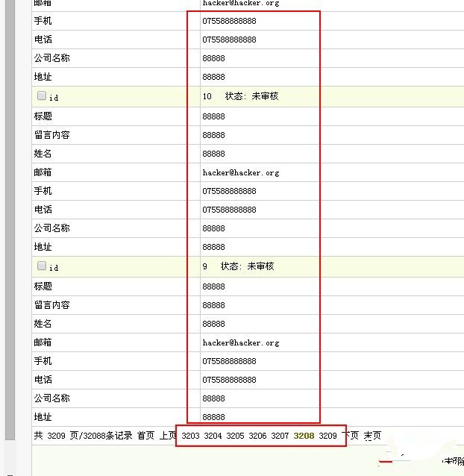Click the 上页 previous page link
464x476 pixels.
(x=167, y=436)
